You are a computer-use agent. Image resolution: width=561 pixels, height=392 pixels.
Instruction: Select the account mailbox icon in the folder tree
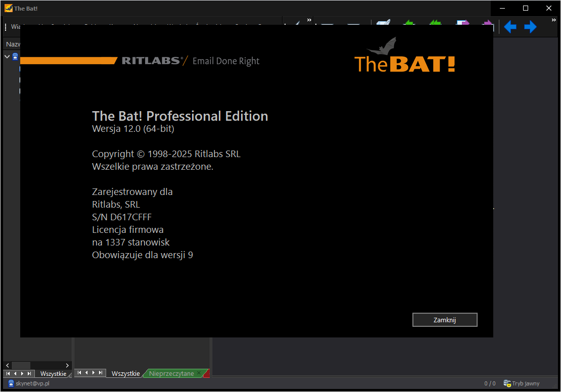[15, 57]
